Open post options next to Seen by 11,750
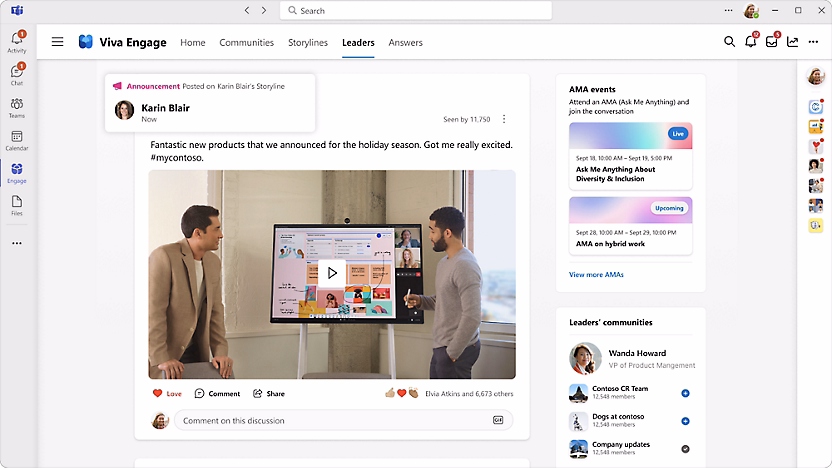This screenshot has width=832, height=468. point(504,119)
